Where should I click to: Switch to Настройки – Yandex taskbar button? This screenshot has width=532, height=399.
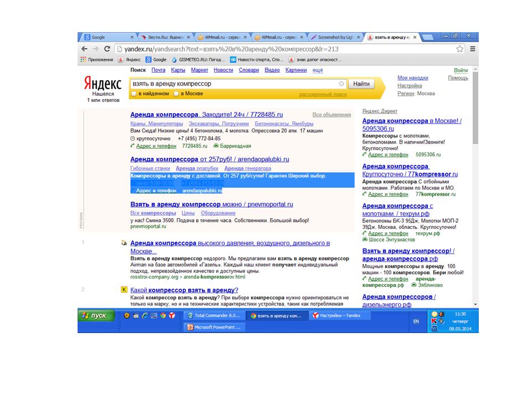pos(340,315)
